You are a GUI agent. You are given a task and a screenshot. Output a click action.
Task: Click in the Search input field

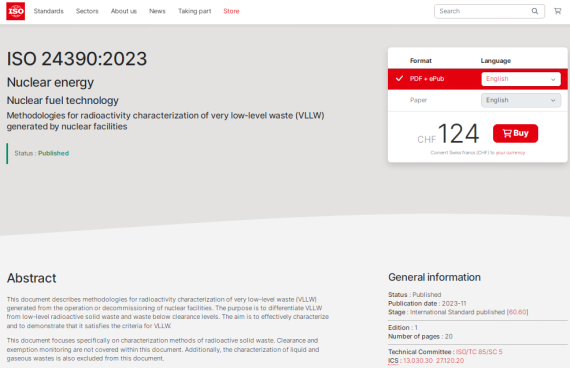click(x=483, y=11)
